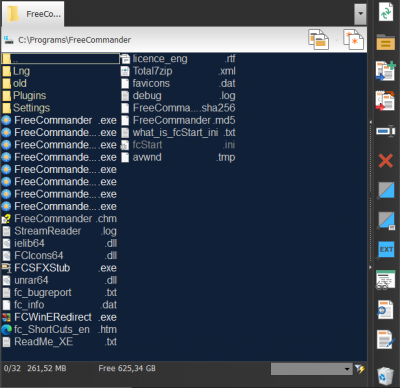This screenshot has height=388, width=400.
Task: Click the 0/32 261,52 MB status text
Action: point(35,369)
